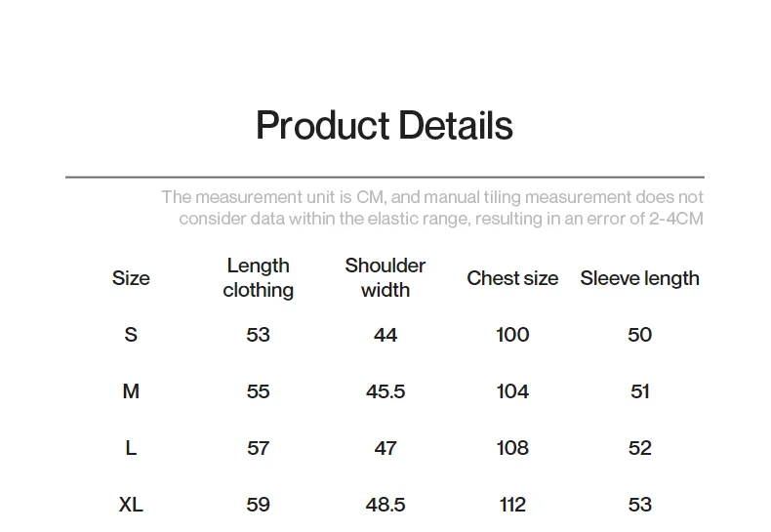771x532 pixels.
Task: Click the XL size row label
Action: [131, 505]
